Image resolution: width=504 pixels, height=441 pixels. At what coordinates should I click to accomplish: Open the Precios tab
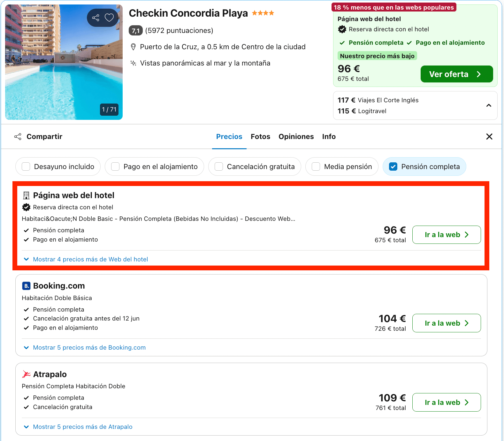(229, 137)
